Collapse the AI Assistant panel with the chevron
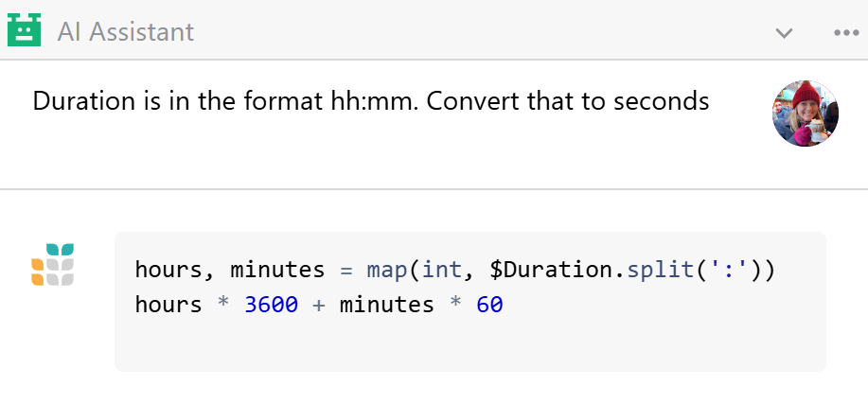 [x=784, y=33]
